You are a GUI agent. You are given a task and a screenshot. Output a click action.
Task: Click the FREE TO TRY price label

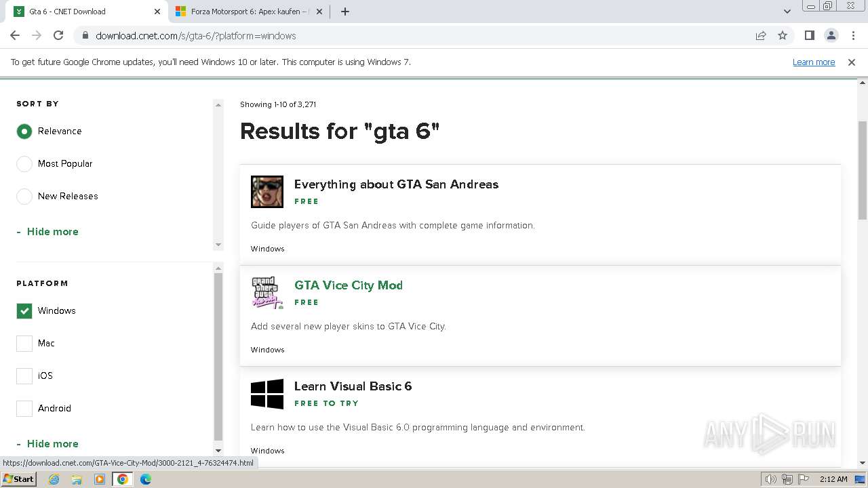[326, 403]
